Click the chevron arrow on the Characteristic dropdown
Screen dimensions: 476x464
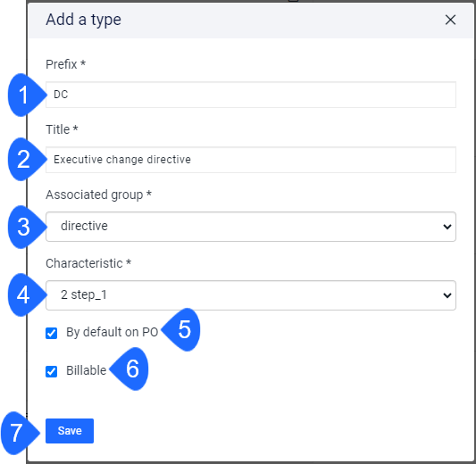tap(447, 295)
